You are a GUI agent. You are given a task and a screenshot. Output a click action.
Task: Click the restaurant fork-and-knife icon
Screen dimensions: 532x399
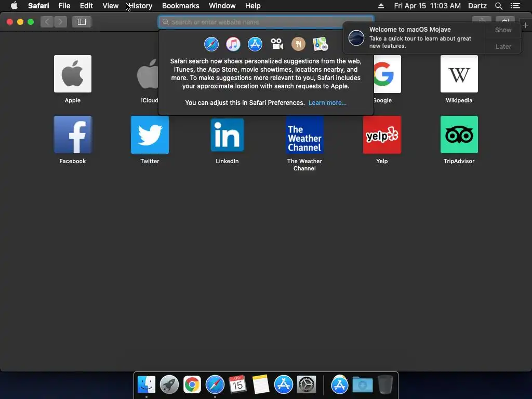click(299, 44)
